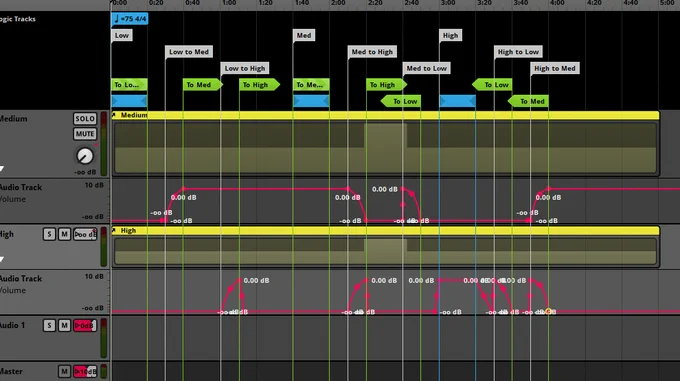The height and width of the screenshot is (381, 680).
Task: Click 4:00 on the timeline ruler
Action: [557, 3]
